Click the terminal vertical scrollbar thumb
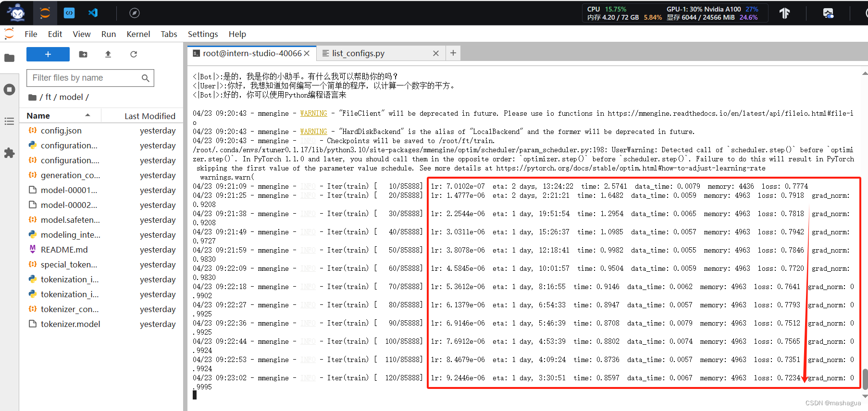This screenshot has height=411, width=868. tap(865, 379)
